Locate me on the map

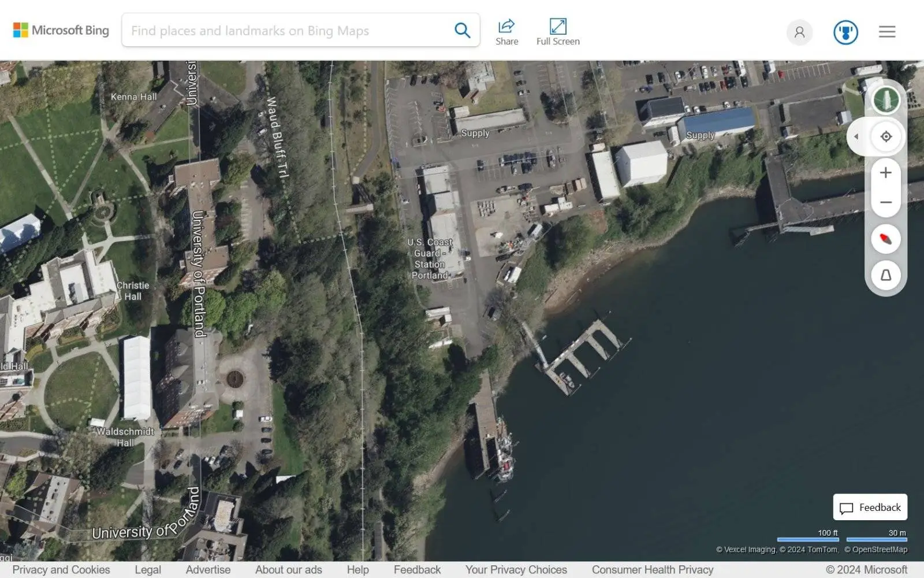[x=886, y=137]
